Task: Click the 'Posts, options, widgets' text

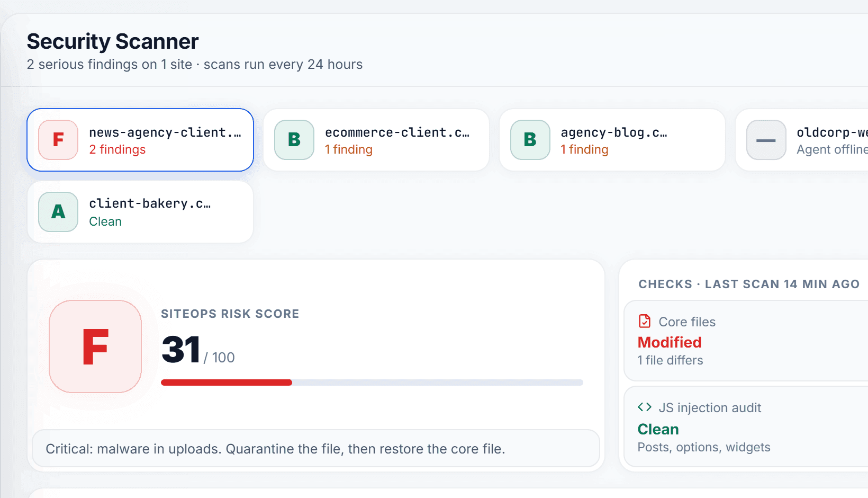Action: 704,447
